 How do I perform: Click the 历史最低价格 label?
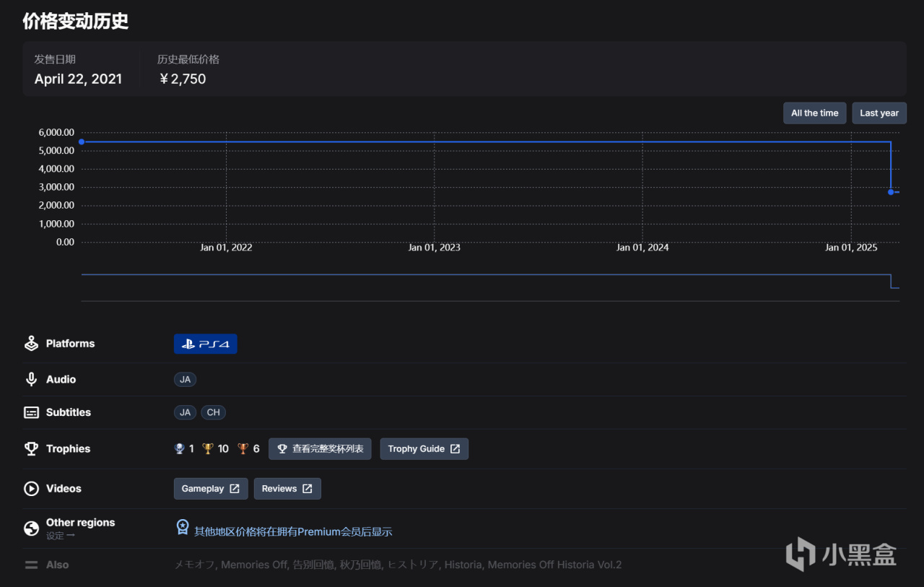188,59
